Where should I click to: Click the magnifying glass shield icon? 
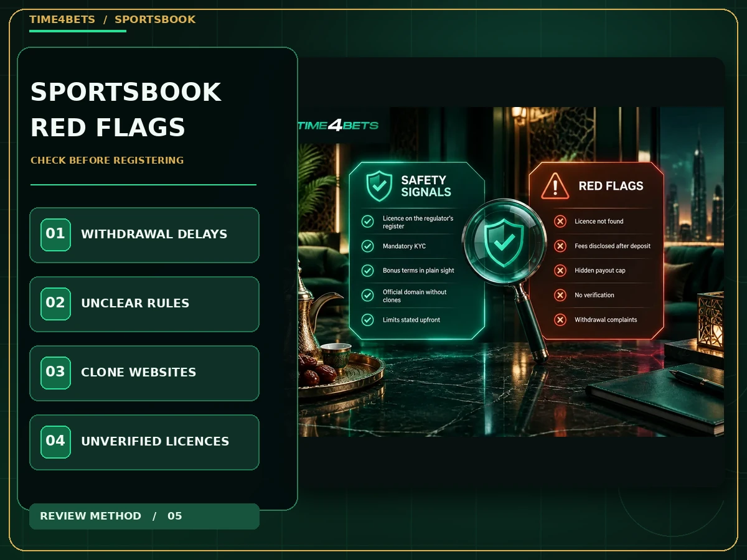[x=504, y=242]
